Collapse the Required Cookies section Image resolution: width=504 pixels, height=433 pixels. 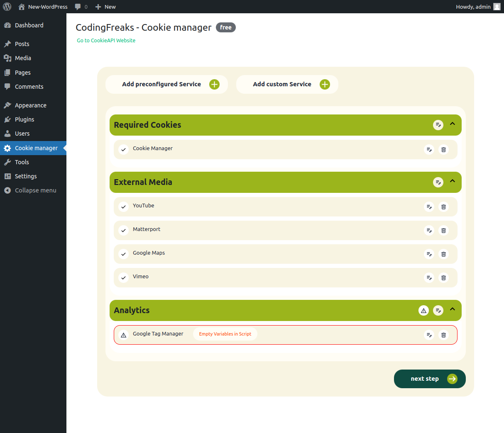453,124
